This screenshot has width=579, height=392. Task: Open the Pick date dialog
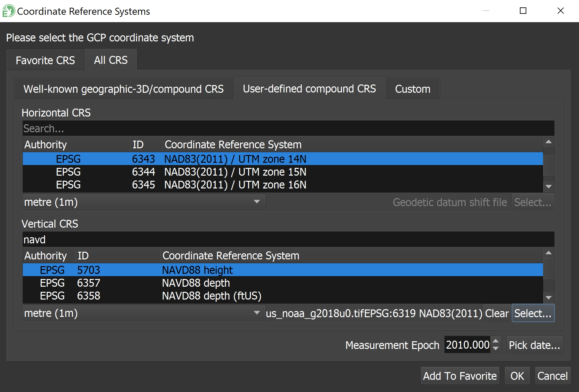tap(534, 345)
